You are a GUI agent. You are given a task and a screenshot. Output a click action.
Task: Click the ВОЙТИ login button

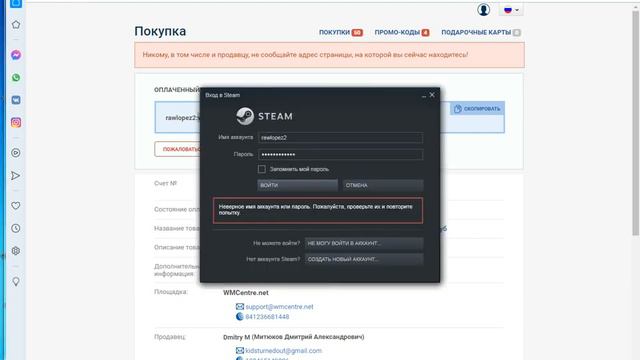pos(298,185)
